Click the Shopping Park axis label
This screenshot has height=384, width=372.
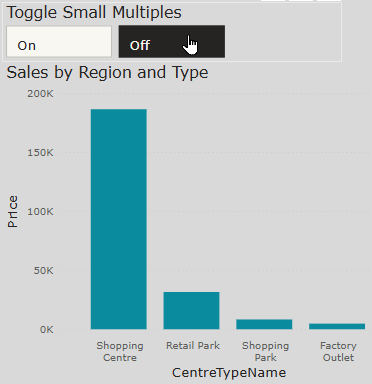(265, 352)
